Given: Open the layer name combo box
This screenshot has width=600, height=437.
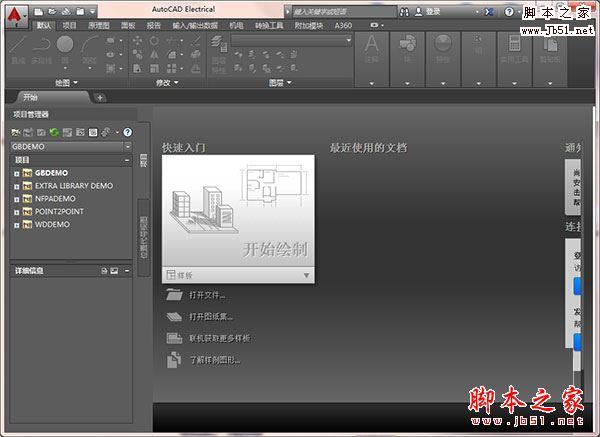Looking at the screenshot, I should tap(291, 40).
